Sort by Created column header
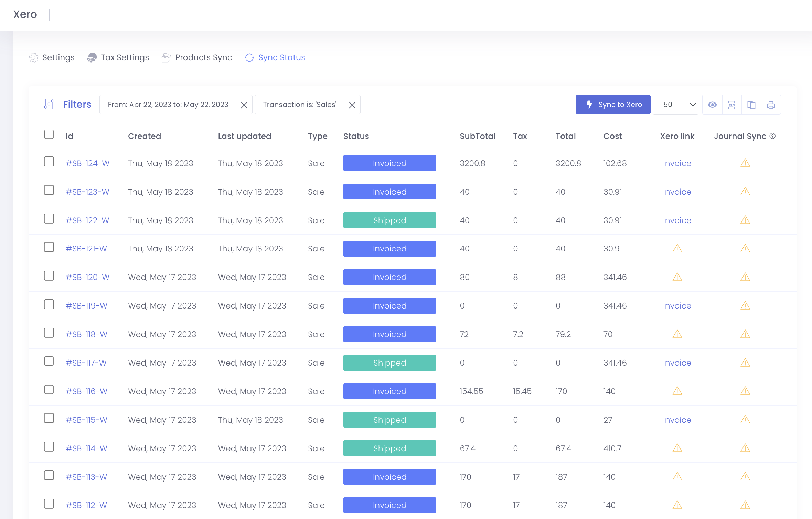 [145, 136]
